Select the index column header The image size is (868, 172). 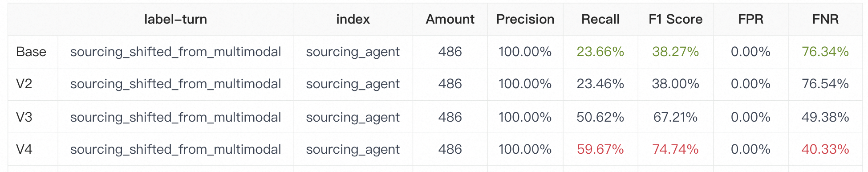pos(353,19)
